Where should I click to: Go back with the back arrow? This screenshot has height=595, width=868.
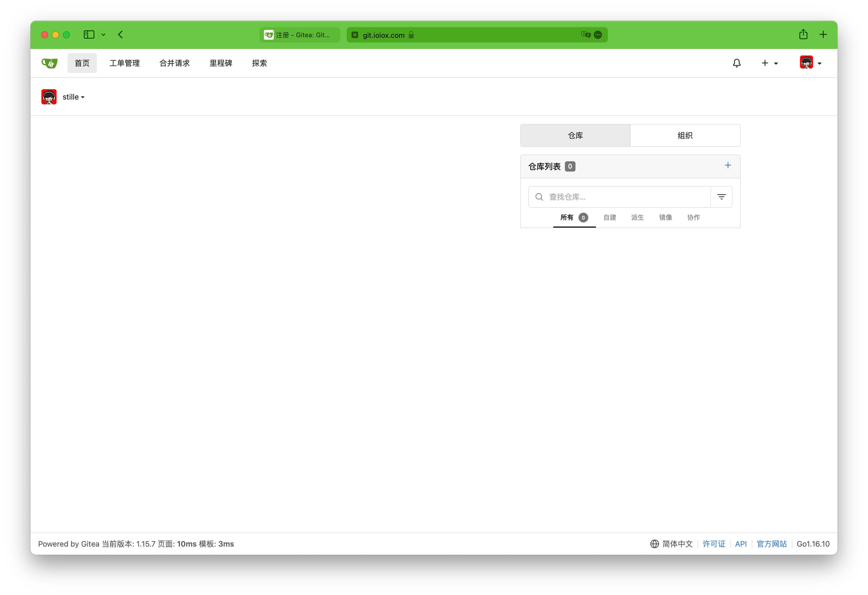(x=120, y=35)
